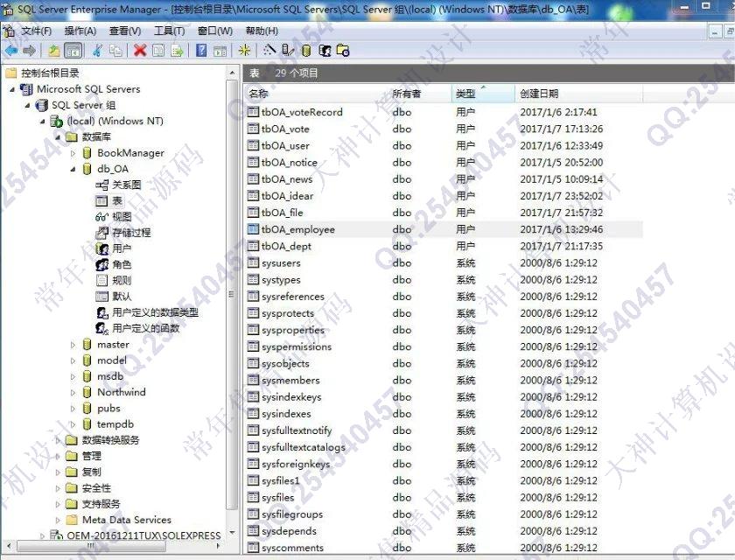
Task: Click the application icon left of 文件 menu
Action: click(9, 31)
